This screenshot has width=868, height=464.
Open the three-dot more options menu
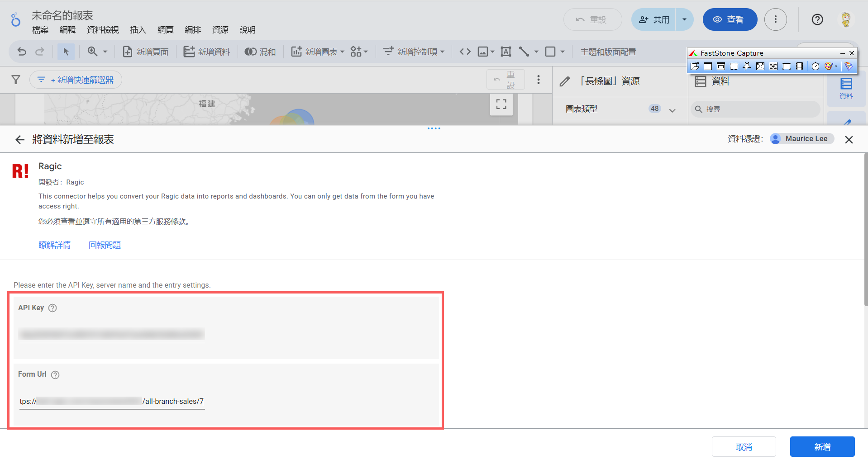tap(775, 19)
